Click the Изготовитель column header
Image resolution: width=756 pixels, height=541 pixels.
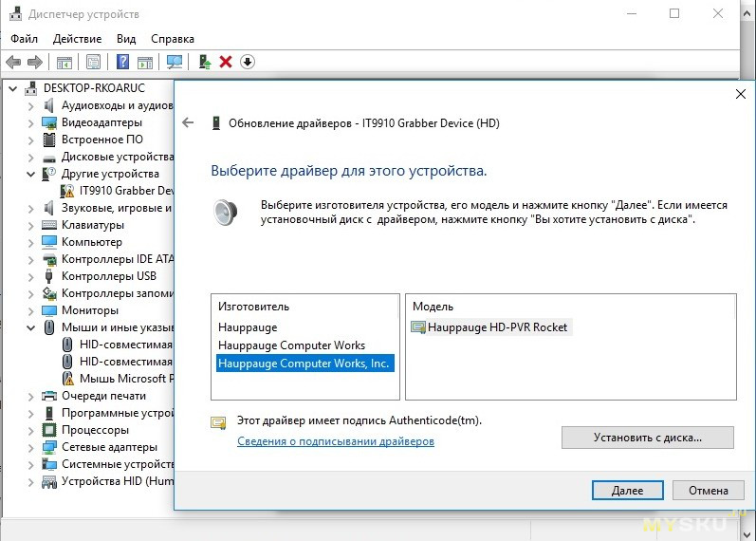253,307
